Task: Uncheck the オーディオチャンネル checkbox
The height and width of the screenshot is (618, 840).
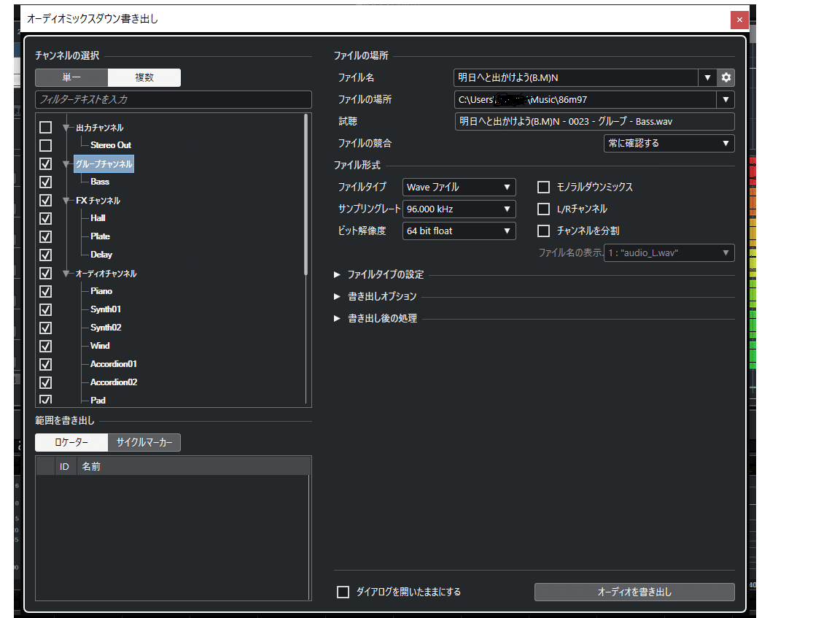Action: 45,274
